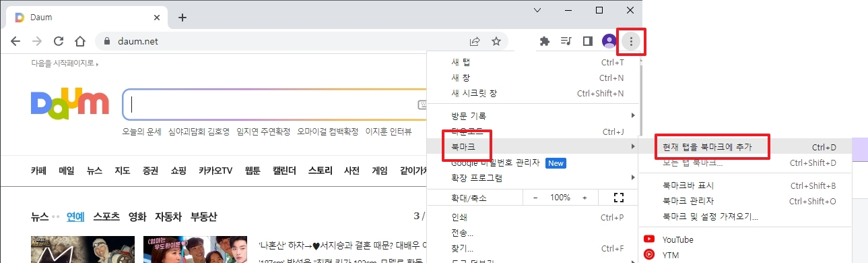The height and width of the screenshot is (263, 868).
Task: Bookmark this page with star icon
Action: pos(496,41)
